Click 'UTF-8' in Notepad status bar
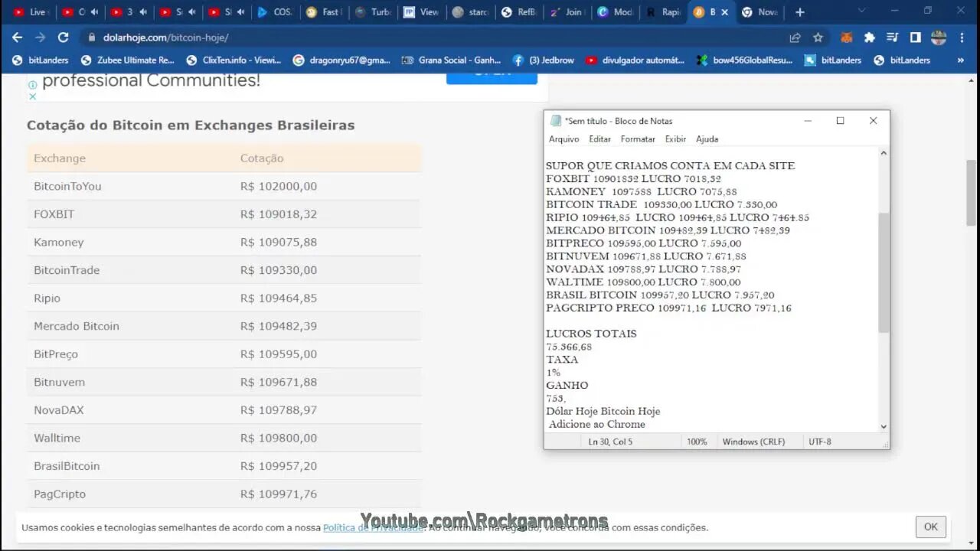 [x=820, y=442]
